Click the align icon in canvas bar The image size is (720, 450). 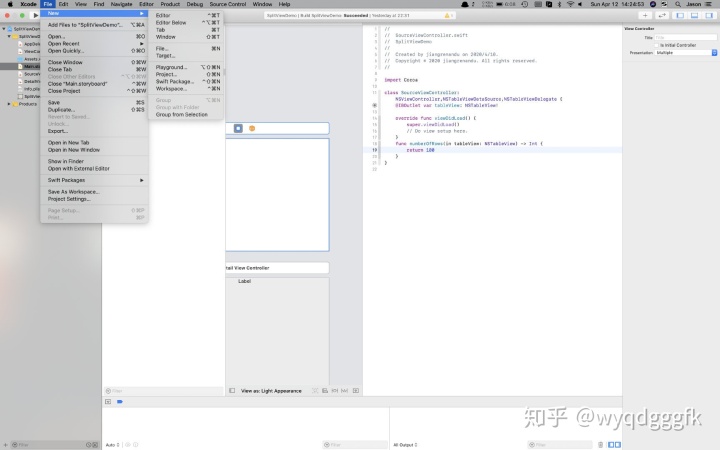click(325, 391)
